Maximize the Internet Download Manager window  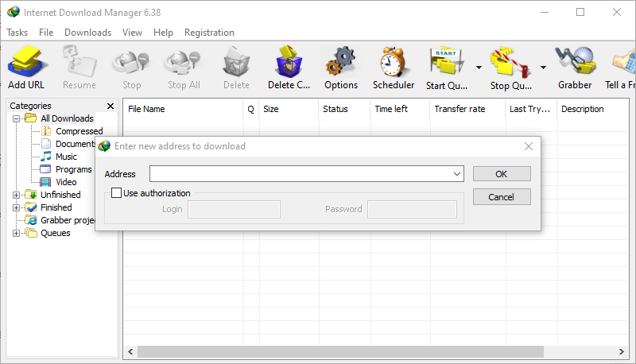coord(580,12)
